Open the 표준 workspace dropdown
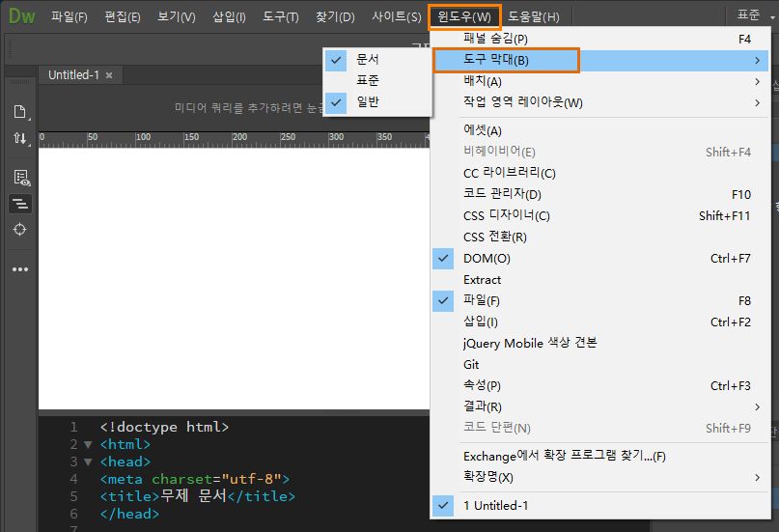779x532 pixels. point(754,15)
